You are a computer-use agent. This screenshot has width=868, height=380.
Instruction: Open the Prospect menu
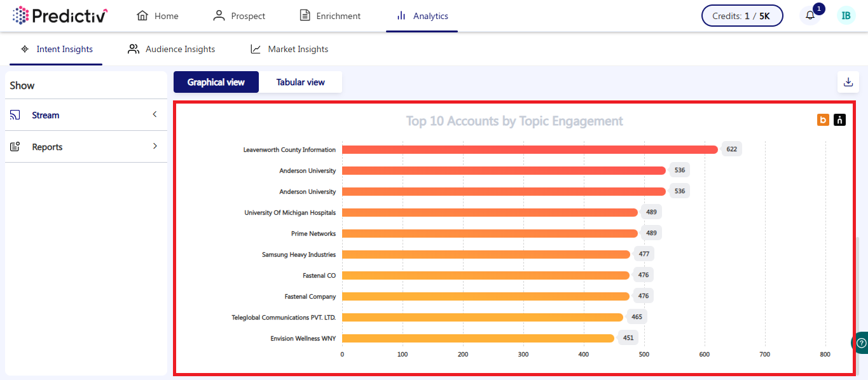(239, 16)
